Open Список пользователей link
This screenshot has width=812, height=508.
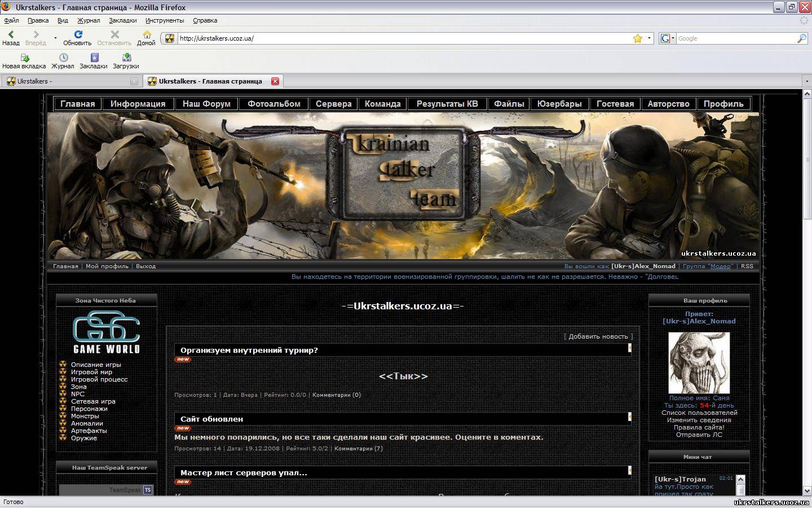point(699,413)
